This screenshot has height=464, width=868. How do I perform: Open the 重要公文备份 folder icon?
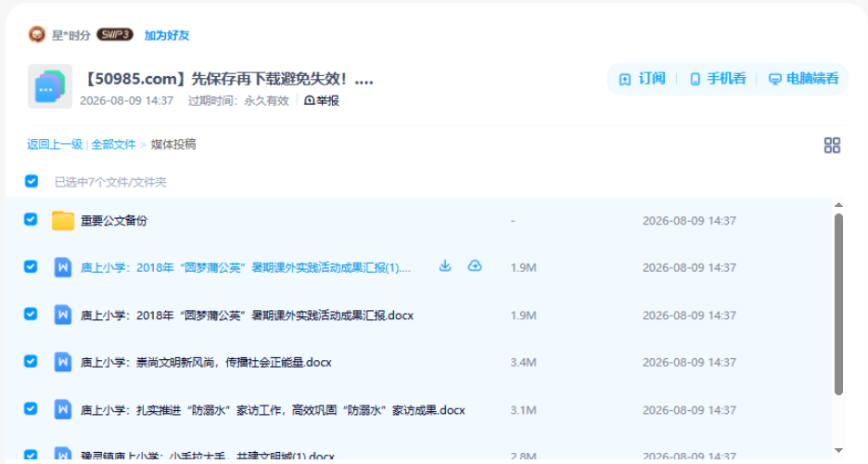(62, 220)
